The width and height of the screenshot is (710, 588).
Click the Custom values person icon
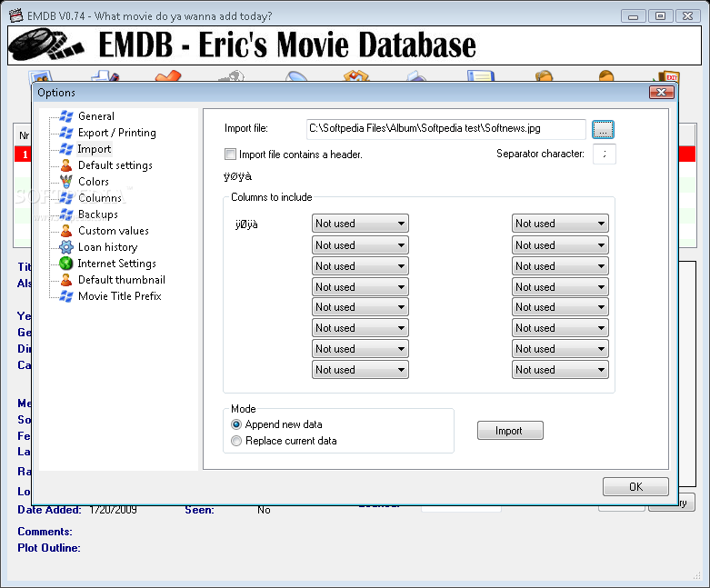[66, 231]
